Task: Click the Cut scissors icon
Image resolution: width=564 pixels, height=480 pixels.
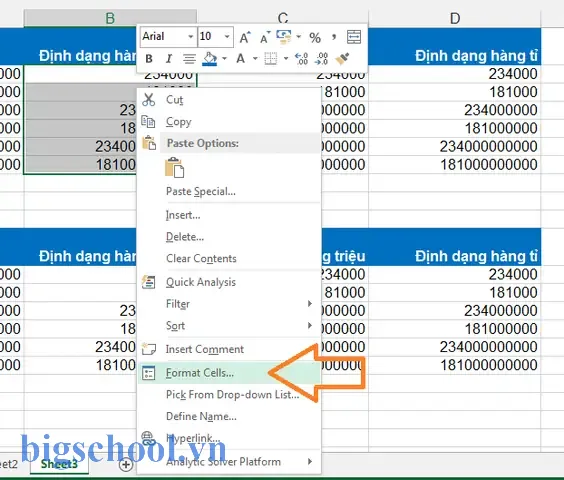Action: pos(148,100)
